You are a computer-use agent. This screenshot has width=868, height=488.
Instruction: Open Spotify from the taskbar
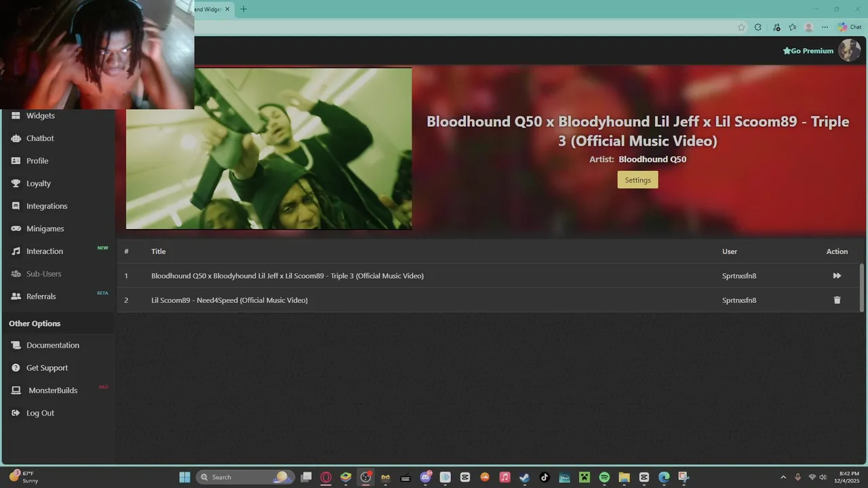tap(604, 477)
